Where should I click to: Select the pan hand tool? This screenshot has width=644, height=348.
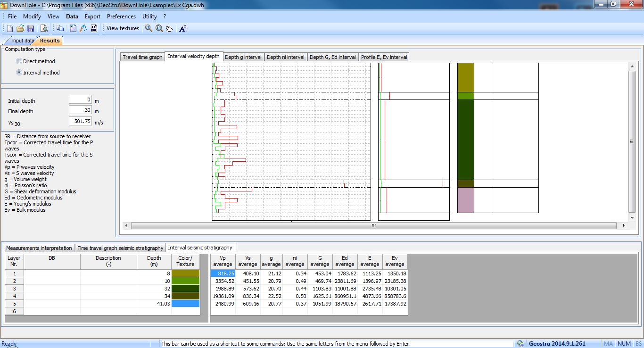[169, 28]
